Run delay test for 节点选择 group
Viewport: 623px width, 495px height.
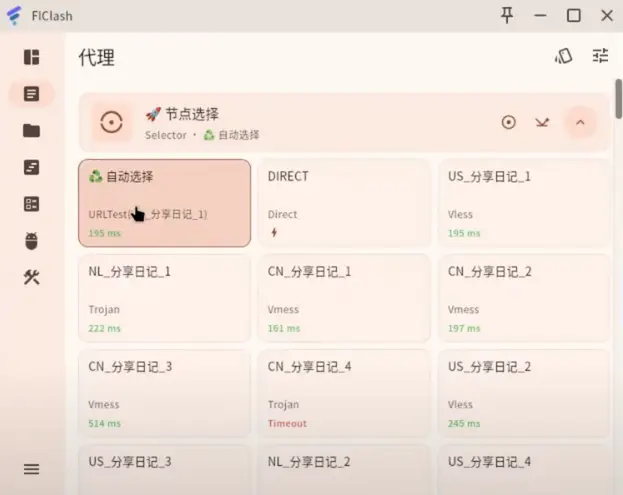[542, 122]
